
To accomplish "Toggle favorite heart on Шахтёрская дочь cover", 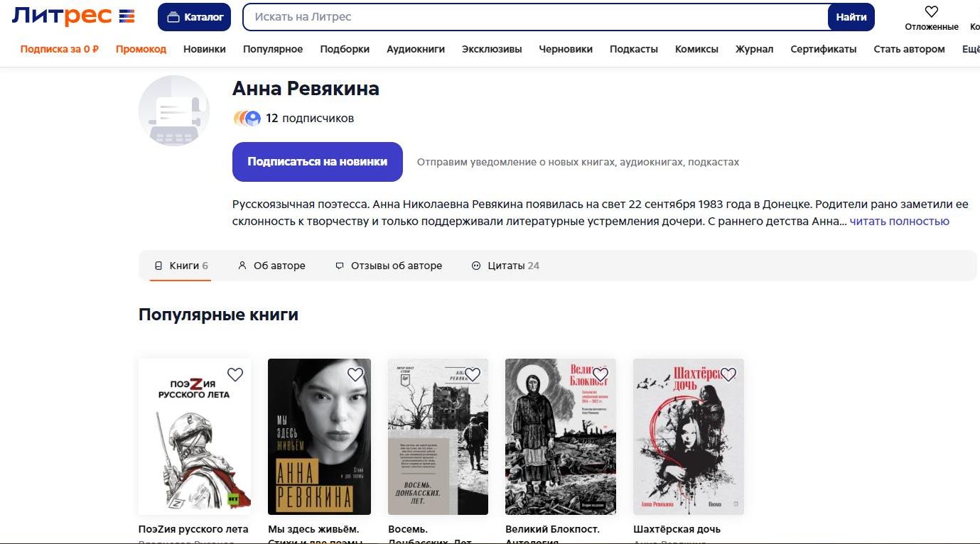I will coord(728,374).
